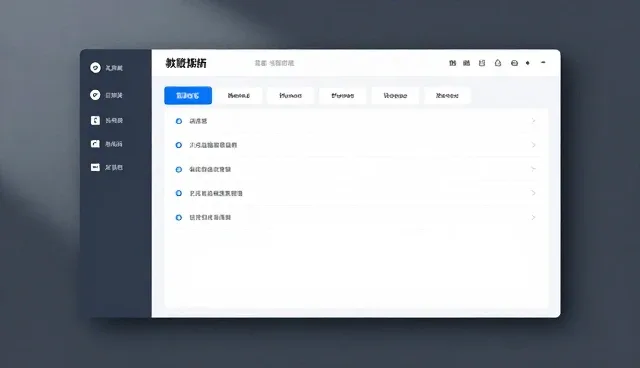Expand the fourth list row using its chevron
640x368 pixels.
[x=533, y=193]
